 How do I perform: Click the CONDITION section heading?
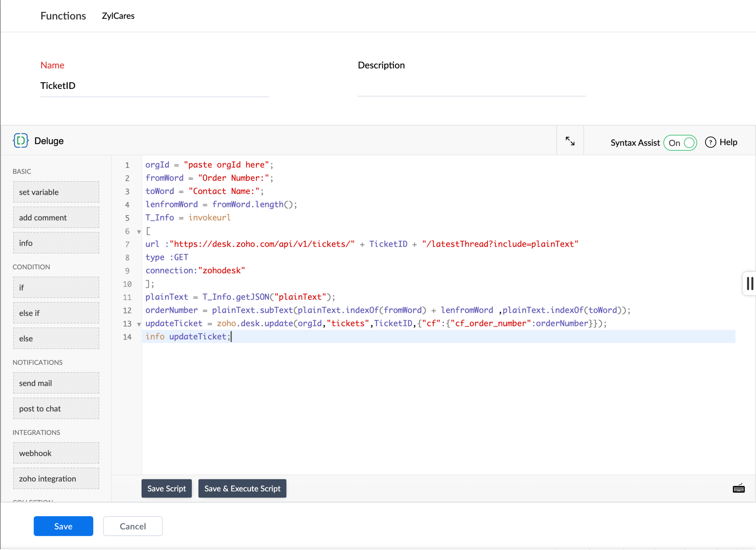tap(31, 267)
